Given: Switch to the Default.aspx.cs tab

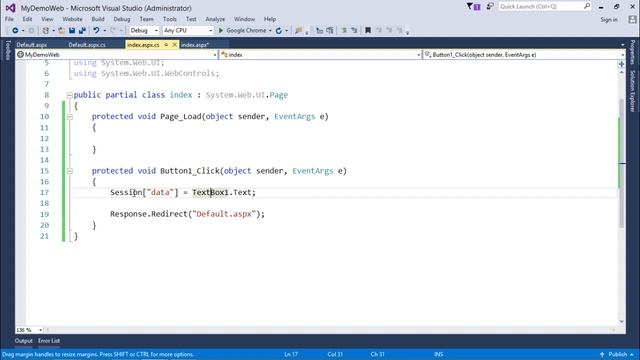Looking at the screenshot, I should click(87, 45).
